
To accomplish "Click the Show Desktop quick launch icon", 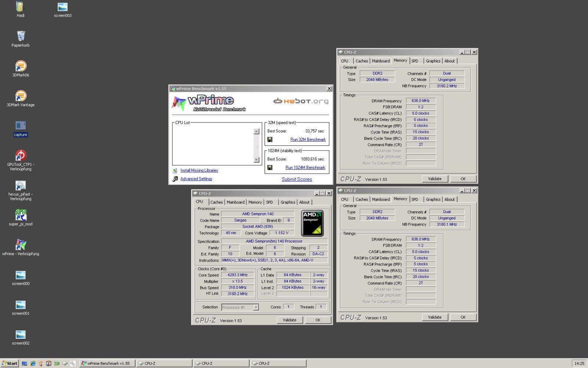I will coord(25,363).
